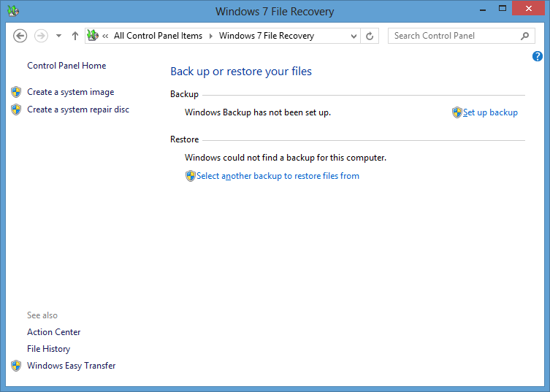Click the address bar Control Panel icon
This screenshot has width=550, height=392.
click(93, 36)
